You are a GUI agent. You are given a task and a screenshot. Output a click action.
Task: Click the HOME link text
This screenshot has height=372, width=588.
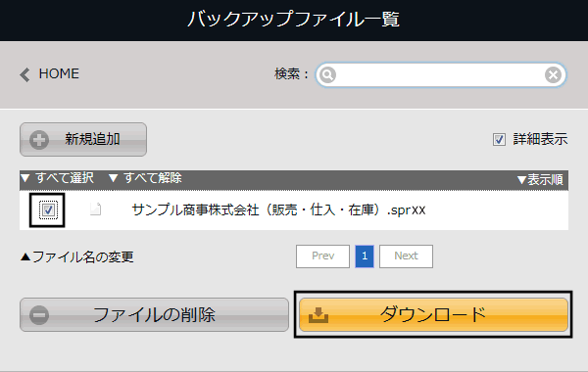click(x=59, y=73)
